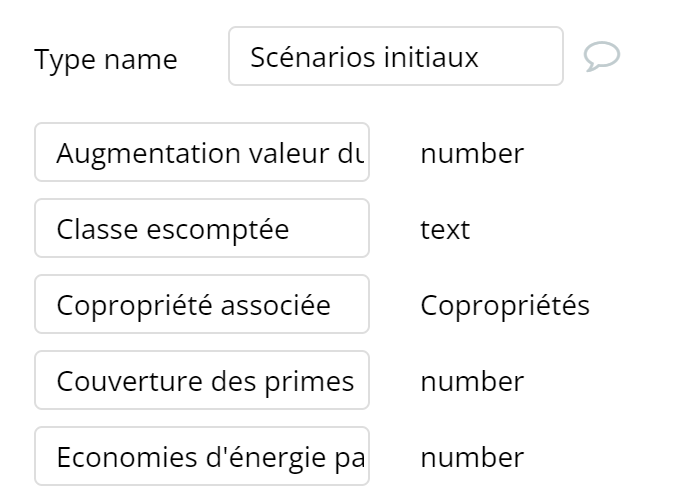Open the Copropriétés type label

pyautogui.click(x=505, y=305)
